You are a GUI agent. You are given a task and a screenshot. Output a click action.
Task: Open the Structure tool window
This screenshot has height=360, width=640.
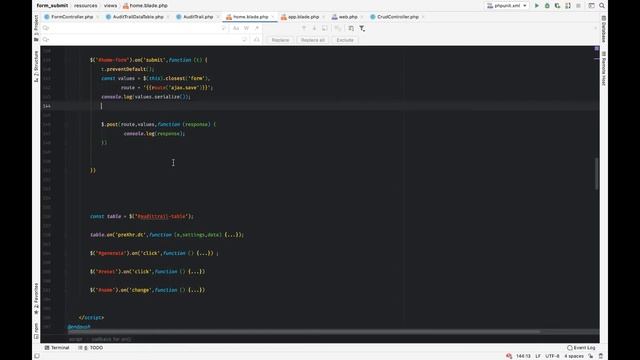pos(36,66)
